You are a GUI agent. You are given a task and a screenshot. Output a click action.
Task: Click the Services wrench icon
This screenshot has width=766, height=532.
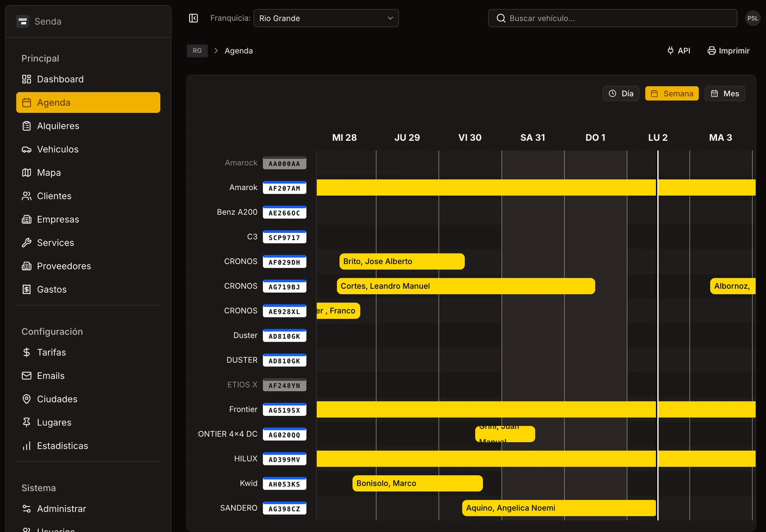26,242
